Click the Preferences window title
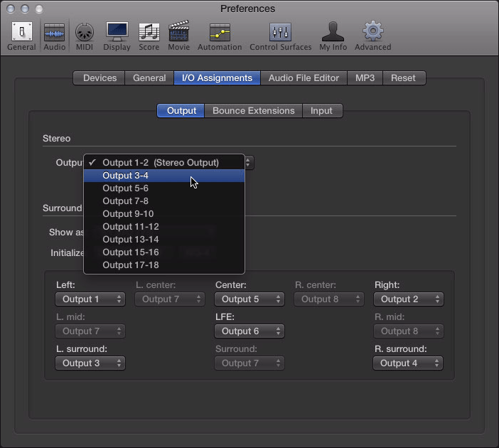The image size is (499, 448). 247,9
